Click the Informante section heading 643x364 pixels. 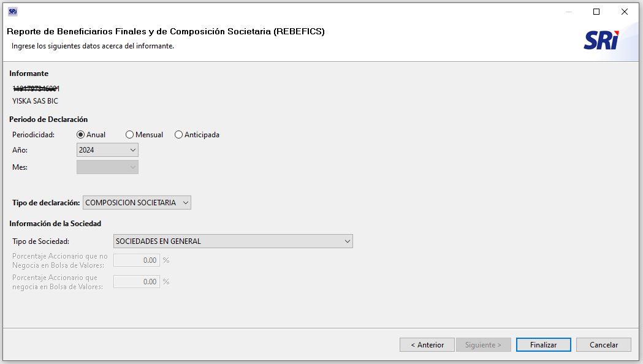pos(29,74)
